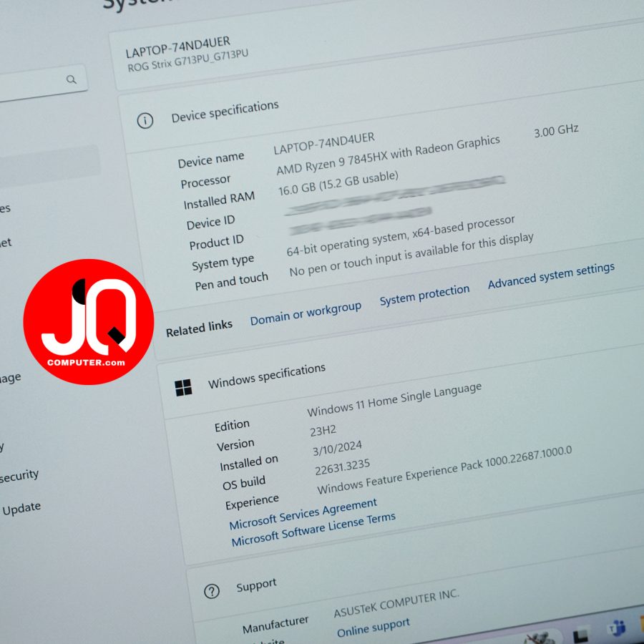644x644 pixels.
Task: Click the Edition label
Action: 232,426
